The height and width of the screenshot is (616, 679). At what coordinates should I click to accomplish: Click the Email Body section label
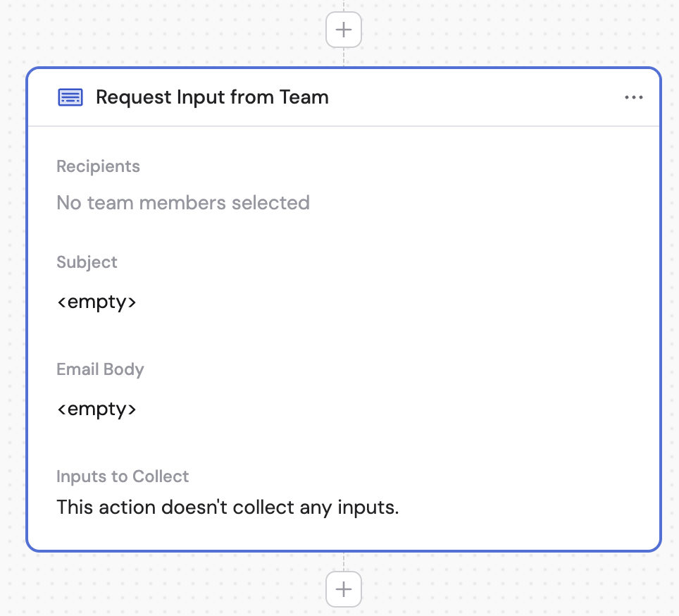(x=100, y=369)
